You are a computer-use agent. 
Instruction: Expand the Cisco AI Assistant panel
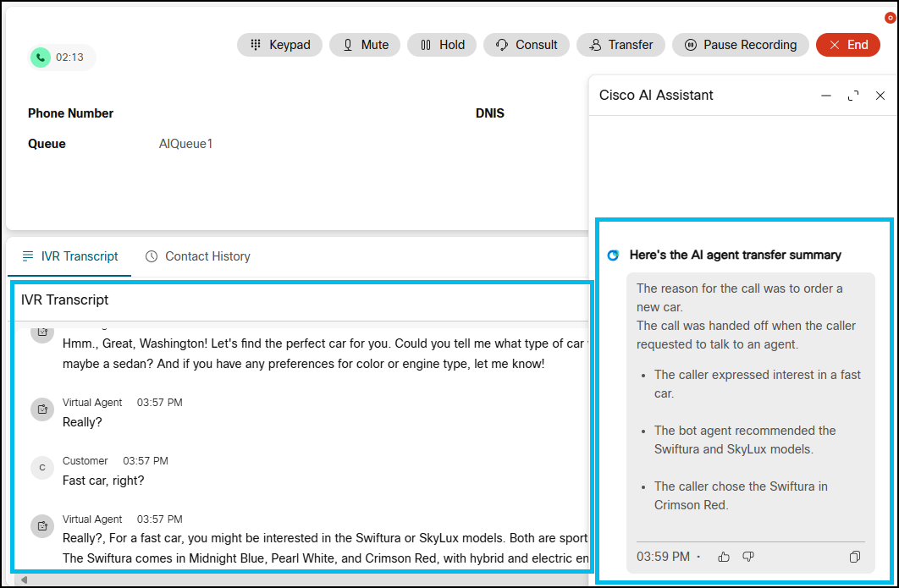coord(853,96)
